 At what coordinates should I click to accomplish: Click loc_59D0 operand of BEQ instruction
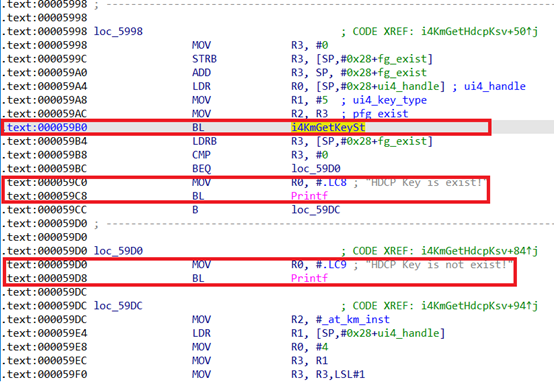pyautogui.click(x=316, y=169)
